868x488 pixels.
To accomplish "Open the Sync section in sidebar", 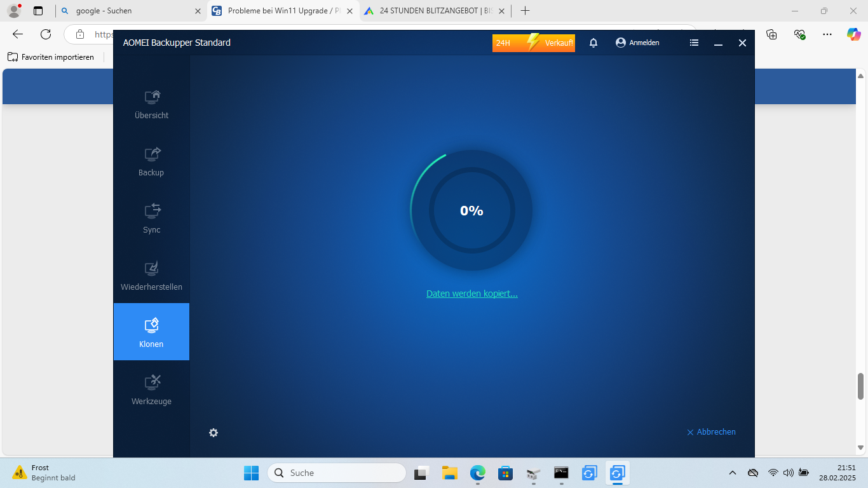I will [151, 217].
